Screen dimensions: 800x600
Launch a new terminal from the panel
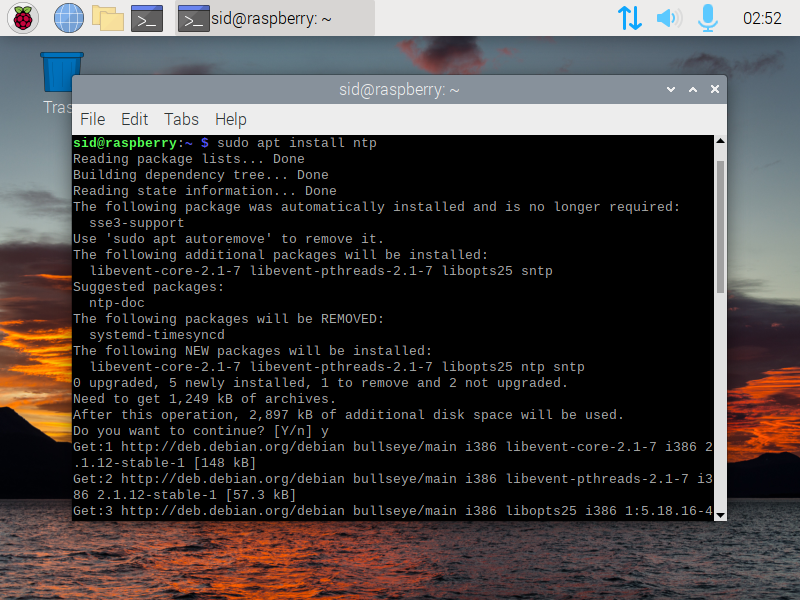tap(147, 18)
